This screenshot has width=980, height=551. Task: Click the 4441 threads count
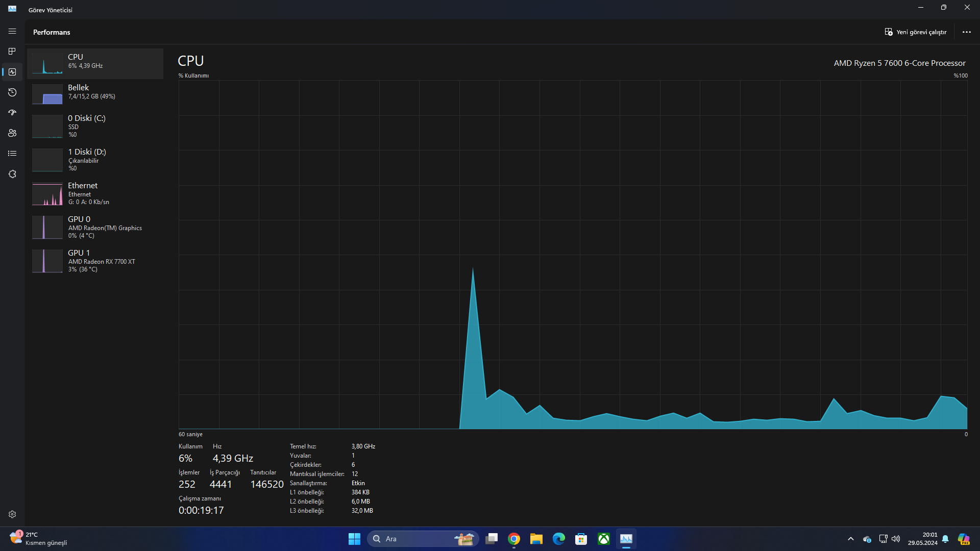click(220, 484)
